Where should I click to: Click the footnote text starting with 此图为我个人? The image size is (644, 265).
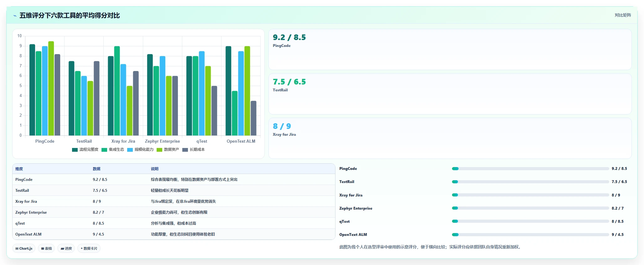431,247
